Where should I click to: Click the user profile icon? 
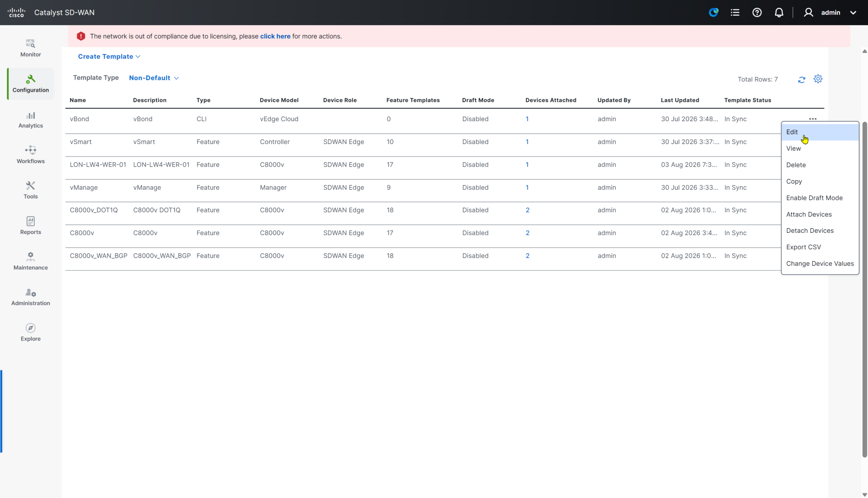[x=808, y=13]
